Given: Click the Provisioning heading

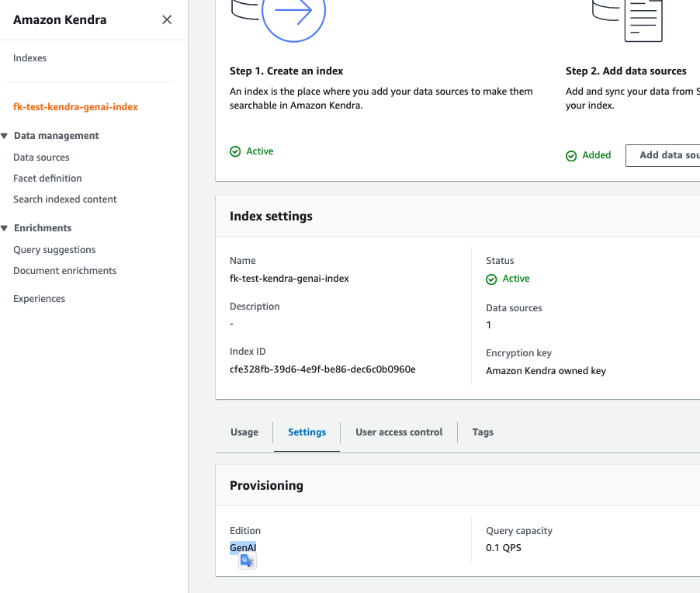Looking at the screenshot, I should click(x=266, y=485).
